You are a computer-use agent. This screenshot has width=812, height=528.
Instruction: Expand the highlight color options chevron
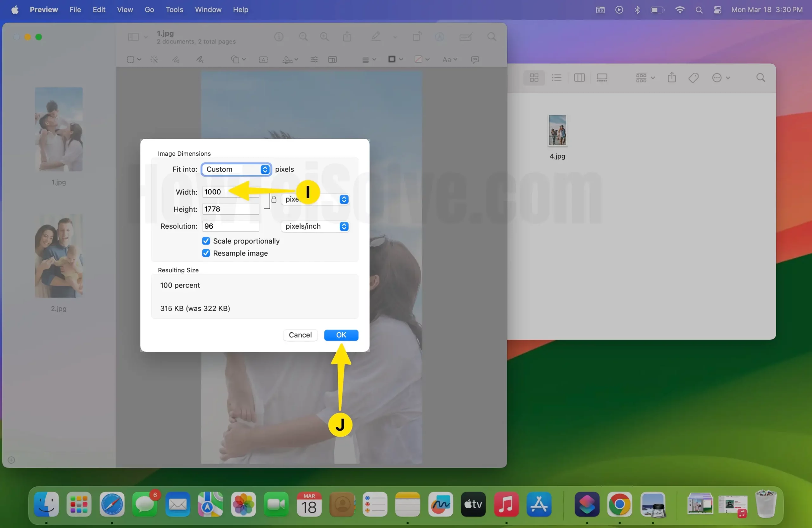click(x=395, y=37)
